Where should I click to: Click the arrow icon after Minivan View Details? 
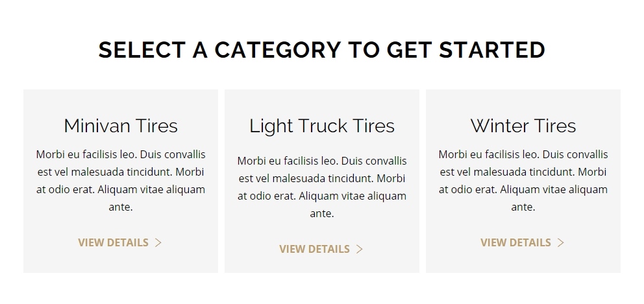coord(158,242)
